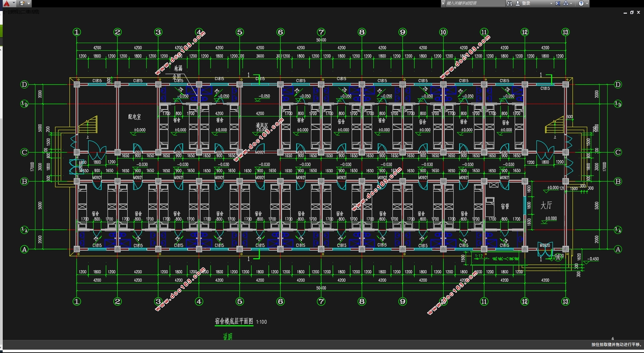Select the 大厅 hall label

[546, 205]
